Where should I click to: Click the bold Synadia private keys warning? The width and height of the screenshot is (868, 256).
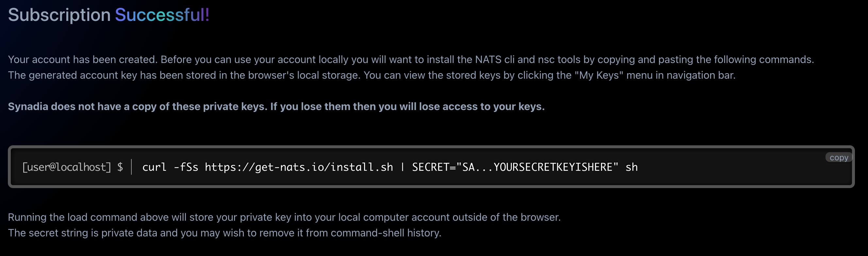[276, 106]
